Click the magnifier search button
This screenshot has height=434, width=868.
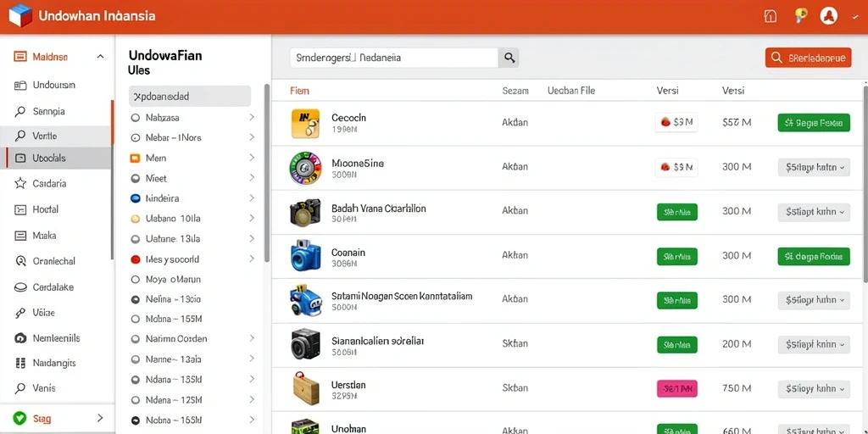pos(509,58)
